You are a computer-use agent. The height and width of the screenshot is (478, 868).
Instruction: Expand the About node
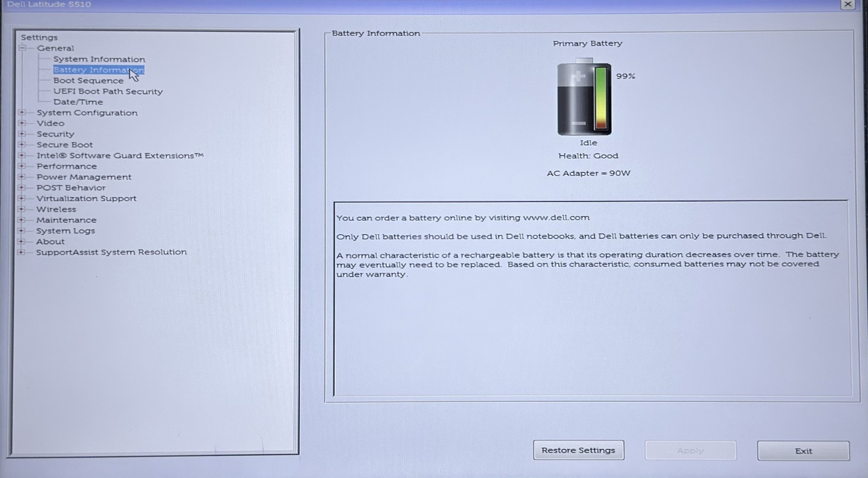pos(22,242)
